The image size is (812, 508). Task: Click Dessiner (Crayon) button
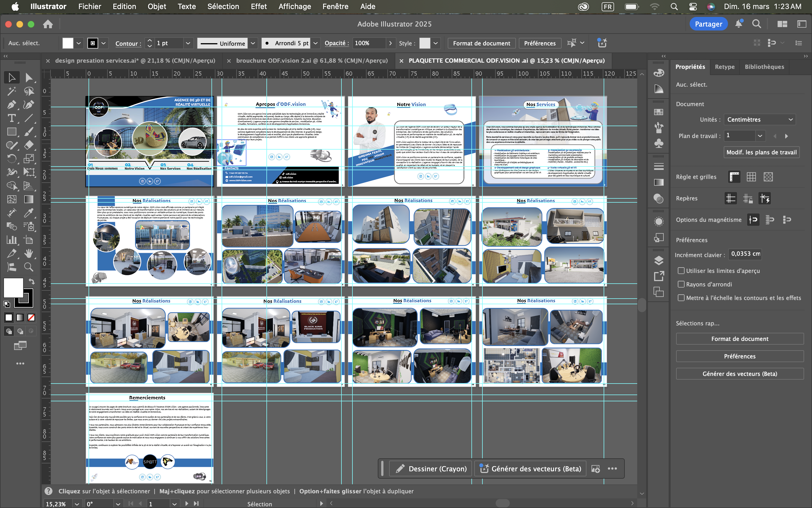431,469
